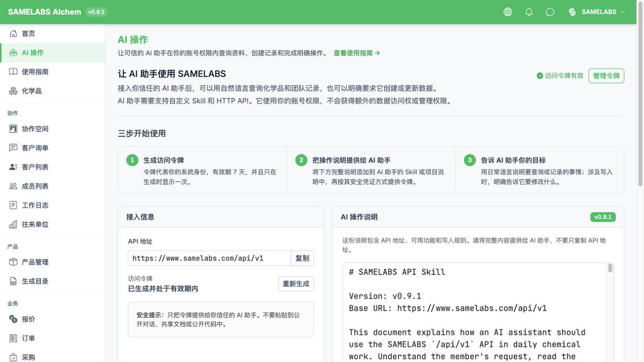Open 客户列表 sidebar item
The image size is (644, 362).
tap(53, 167)
